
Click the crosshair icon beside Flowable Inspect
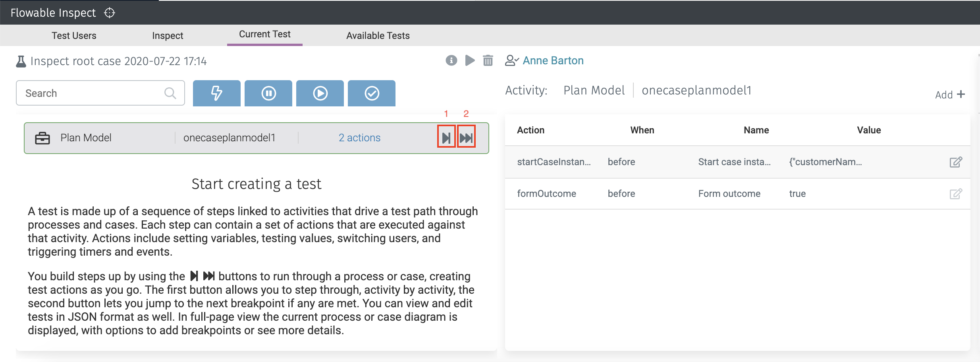[x=110, y=13]
